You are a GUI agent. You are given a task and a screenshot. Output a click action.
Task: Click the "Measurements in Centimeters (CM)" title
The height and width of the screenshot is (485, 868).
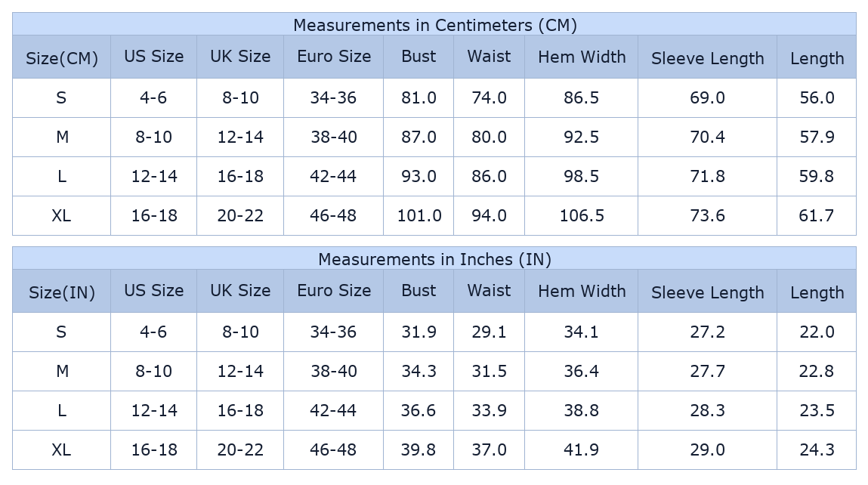pos(434,25)
